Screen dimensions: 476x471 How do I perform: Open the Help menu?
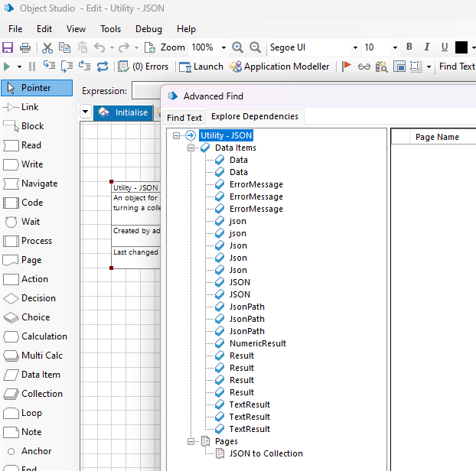coord(186,29)
